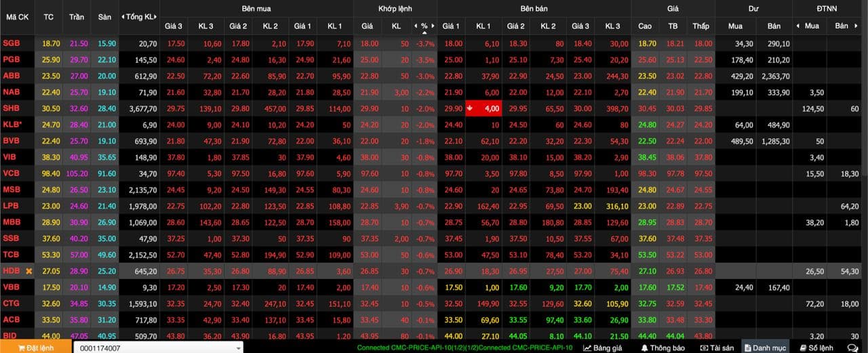Image resolution: width=868 pixels, height=353 pixels.
Task: Open the account number 0001174007 dropdown
Action: [x=158, y=348]
